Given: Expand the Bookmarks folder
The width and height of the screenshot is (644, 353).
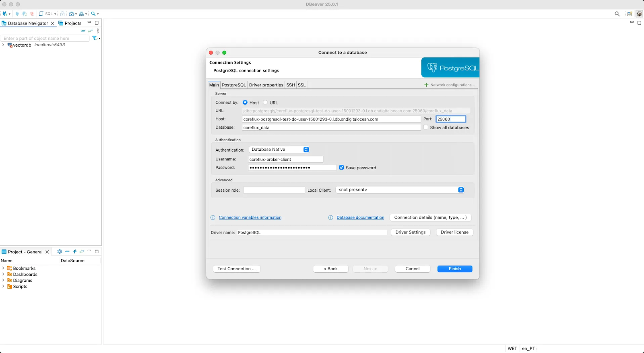Looking at the screenshot, I should pyautogui.click(x=3, y=268).
